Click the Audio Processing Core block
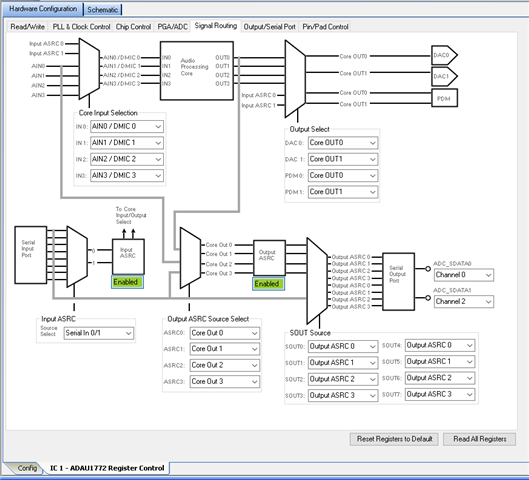The width and height of the screenshot is (529, 480). (x=197, y=71)
